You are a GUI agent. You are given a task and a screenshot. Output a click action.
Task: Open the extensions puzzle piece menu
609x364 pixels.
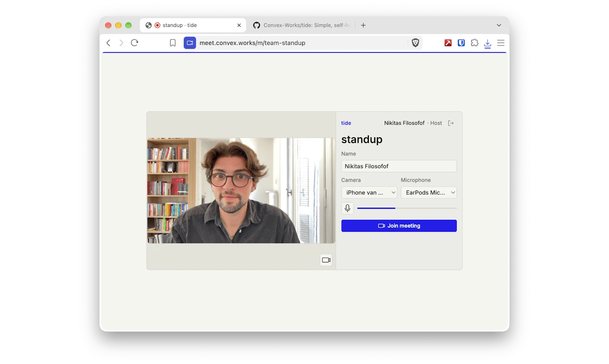click(x=475, y=43)
